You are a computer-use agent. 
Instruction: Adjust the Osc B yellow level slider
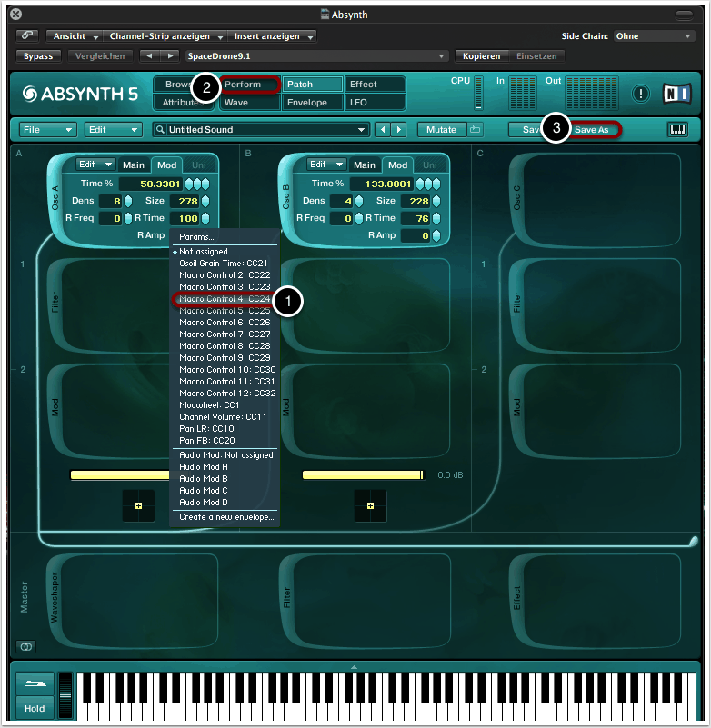click(363, 475)
